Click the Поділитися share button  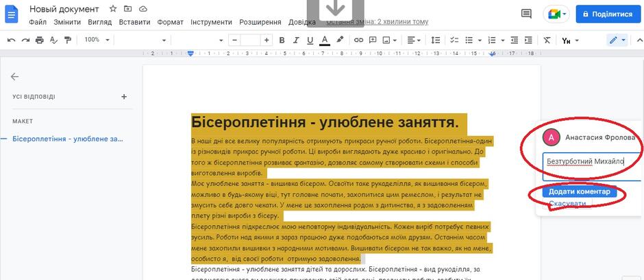click(608, 14)
